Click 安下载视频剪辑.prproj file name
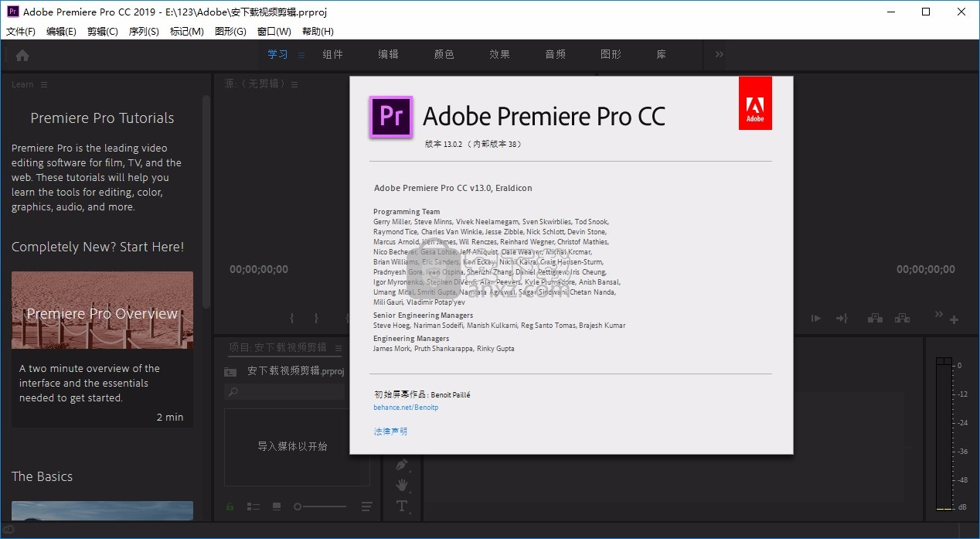980x539 pixels. (295, 371)
